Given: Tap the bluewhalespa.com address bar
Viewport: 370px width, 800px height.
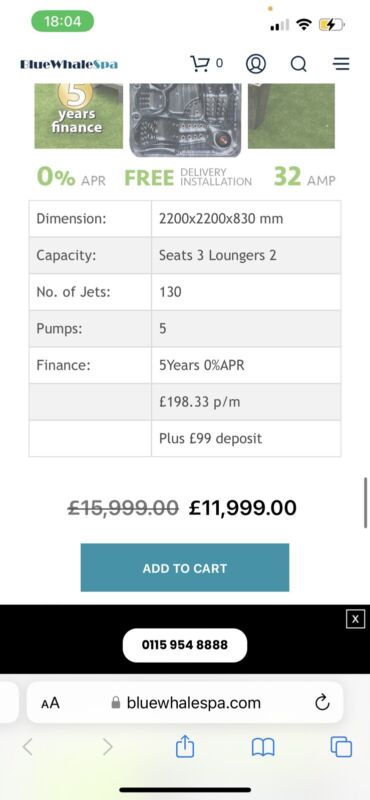Looking at the screenshot, I should point(185,703).
